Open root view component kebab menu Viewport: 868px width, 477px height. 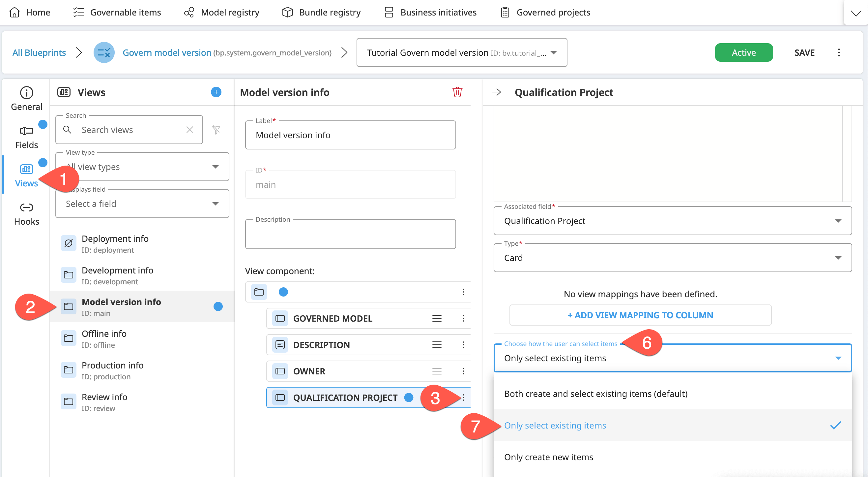pyautogui.click(x=463, y=292)
